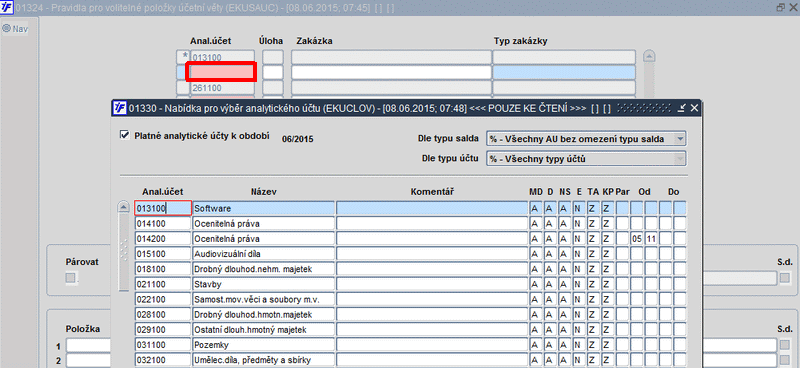Select account 022100 in the list
This screenshot has height=368, width=800.
163,299
